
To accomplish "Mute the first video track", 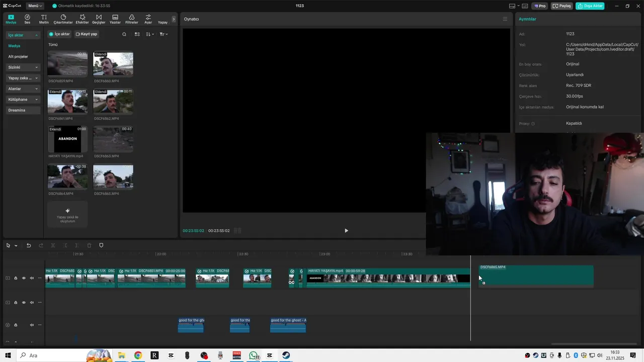I will pyautogui.click(x=32, y=278).
